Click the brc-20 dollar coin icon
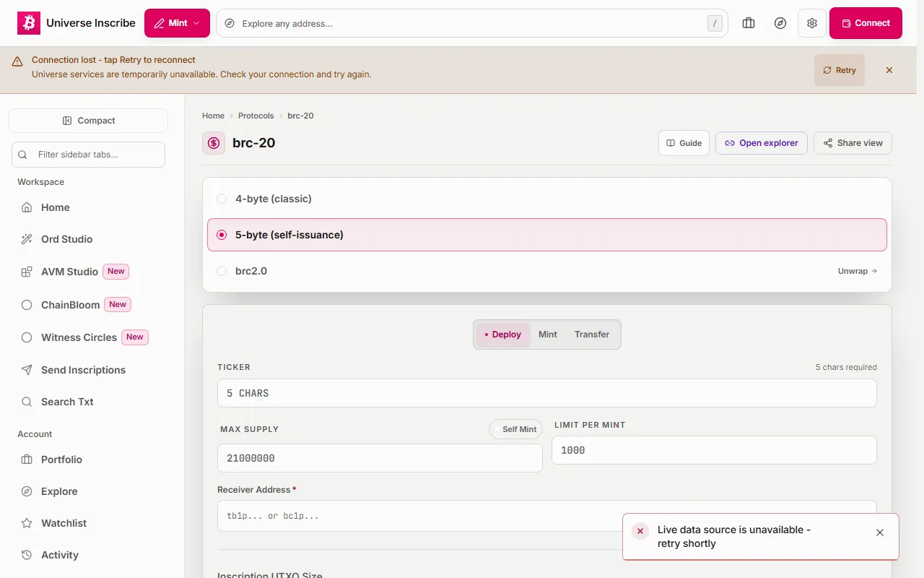Screen dimensions: 924x578 tap(214, 143)
